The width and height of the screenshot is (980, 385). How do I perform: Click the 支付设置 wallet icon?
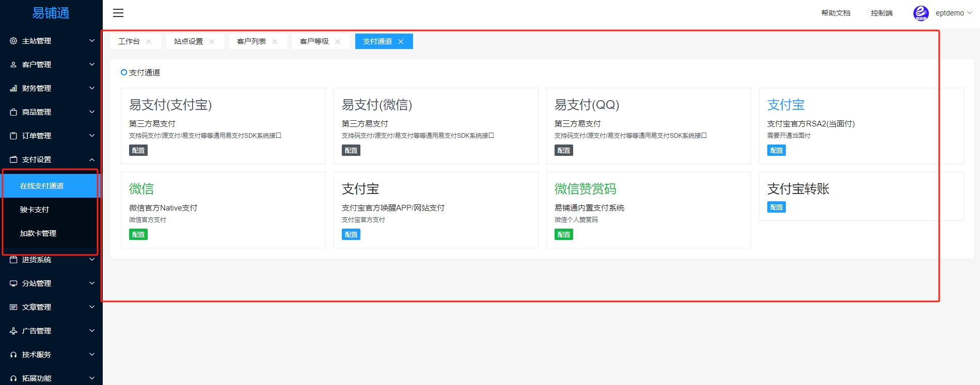pos(13,159)
